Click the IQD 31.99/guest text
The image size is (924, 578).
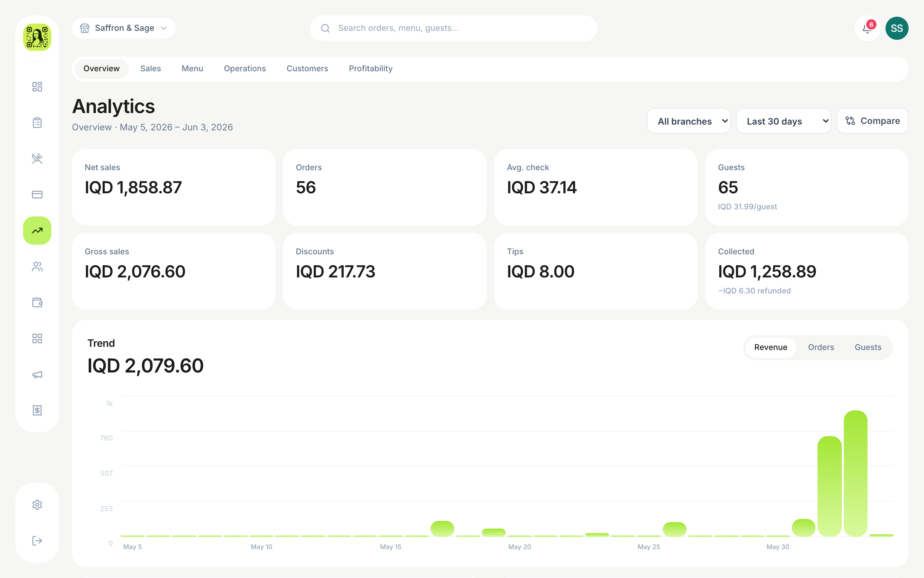pyautogui.click(x=747, y=207)
